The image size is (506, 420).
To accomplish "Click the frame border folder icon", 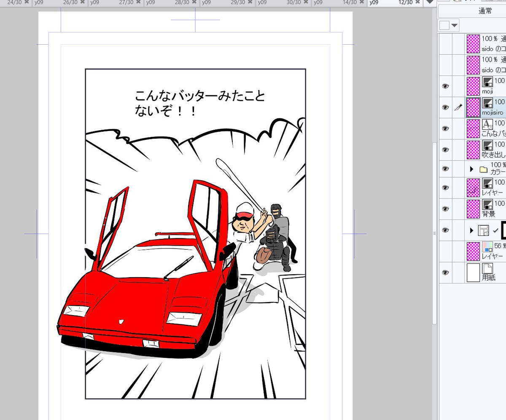I will pyautogui.click(x=483, y=230).
